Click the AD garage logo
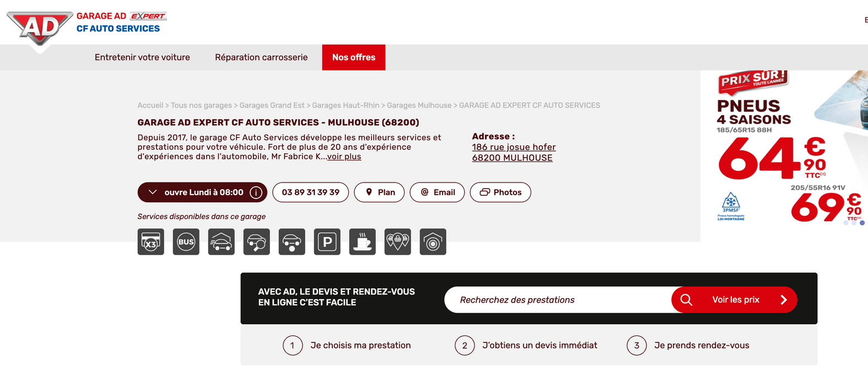Viewport: 868px width, 370px height. (x=40, y=29)
